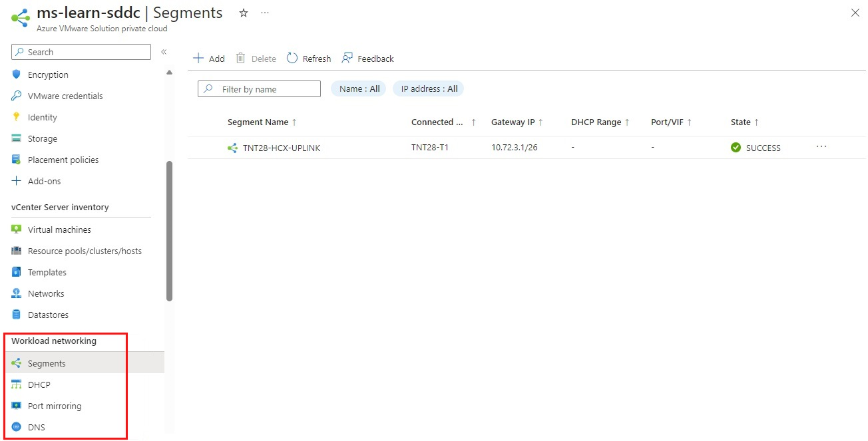
Task: Click the VMware credentials key icon
Action: (17, 96)
